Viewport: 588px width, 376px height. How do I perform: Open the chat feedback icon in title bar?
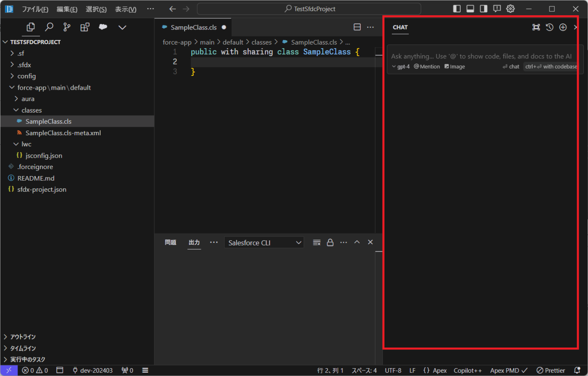(x=497, y=9)
